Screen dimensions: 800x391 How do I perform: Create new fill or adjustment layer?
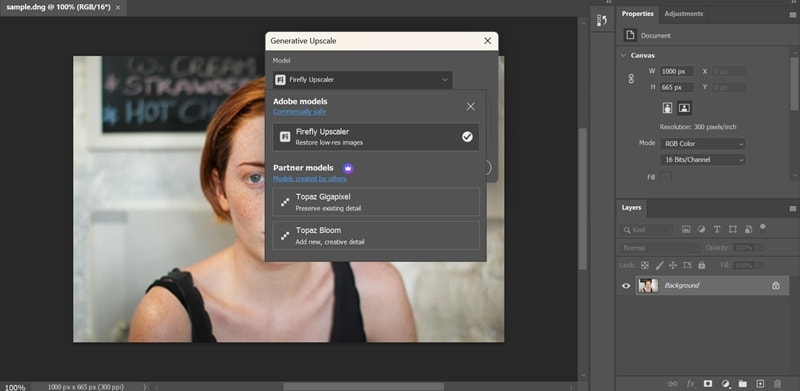coord(726,384)
